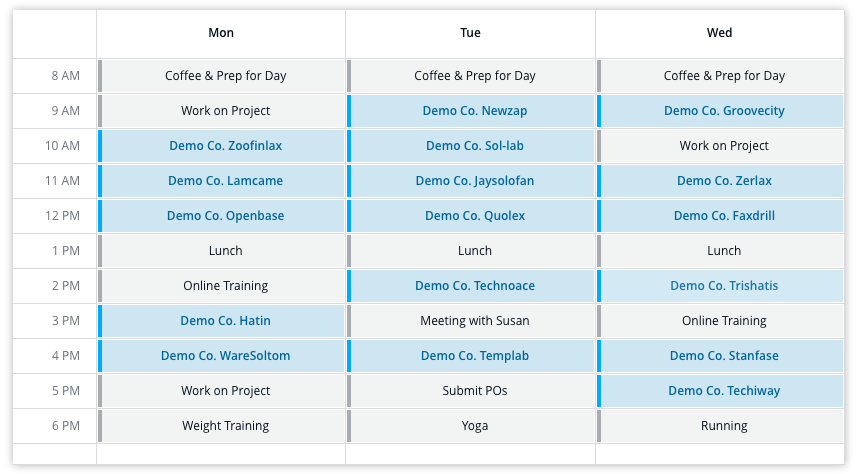Open Tuesday's Submit POs entry

click(475, 391)
